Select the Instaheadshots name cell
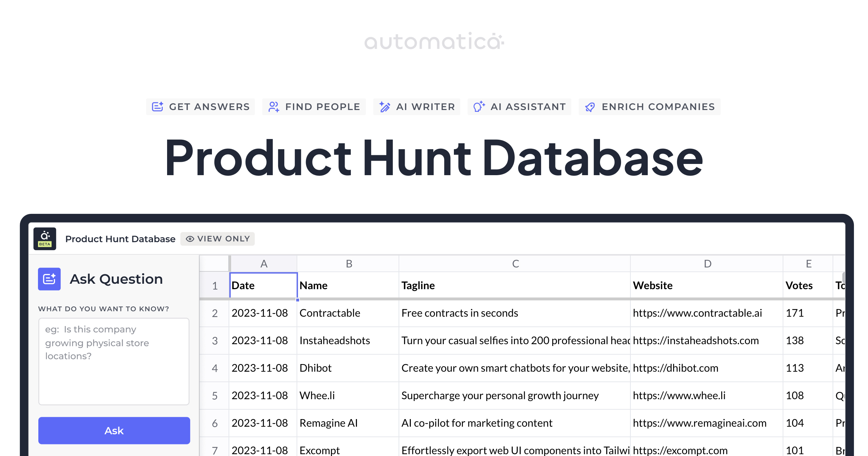Image resolution: width=868 pixels, height=456 pixels. [x=348, y=341]
